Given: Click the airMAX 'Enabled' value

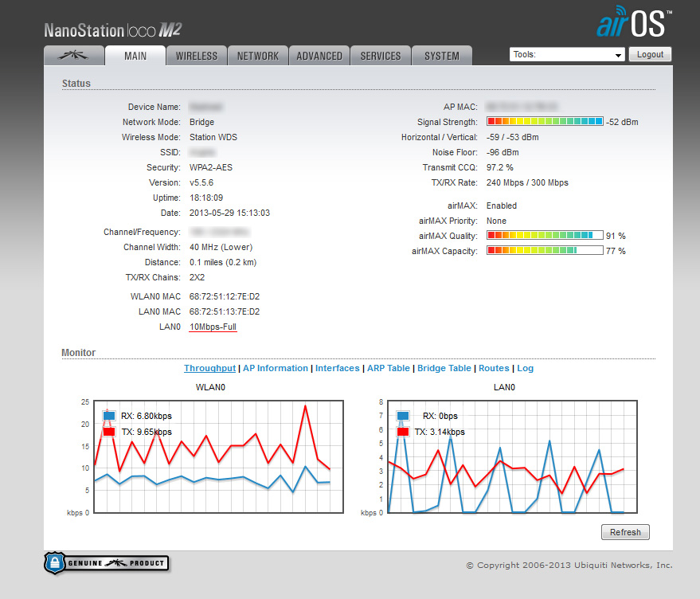Looking at the screenshot, I should tap(502, 206).
